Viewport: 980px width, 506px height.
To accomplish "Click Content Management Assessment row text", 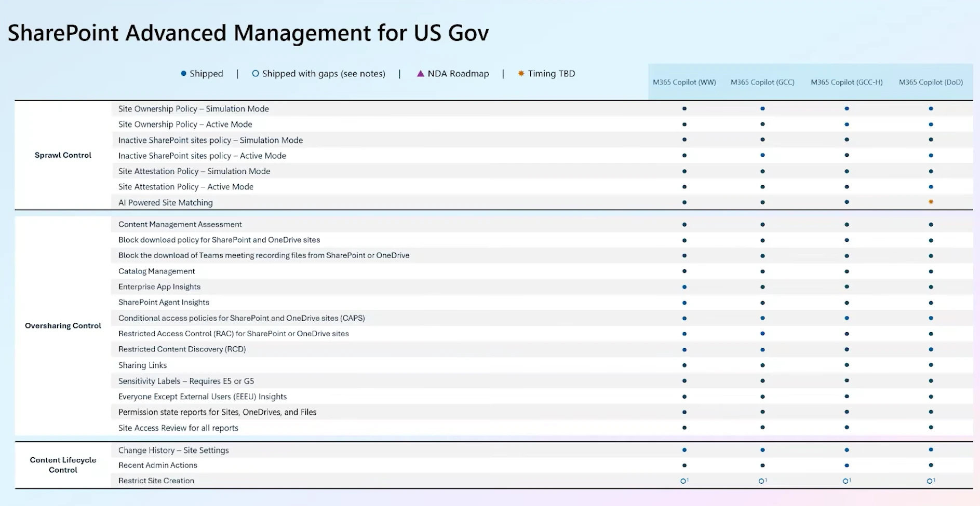I will pyautogui.click(x=180, y=224).
